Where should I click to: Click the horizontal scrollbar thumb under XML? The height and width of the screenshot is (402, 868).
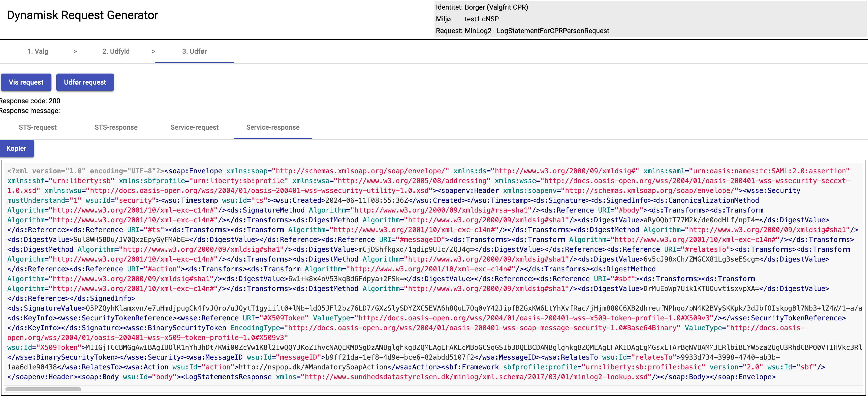43,389
